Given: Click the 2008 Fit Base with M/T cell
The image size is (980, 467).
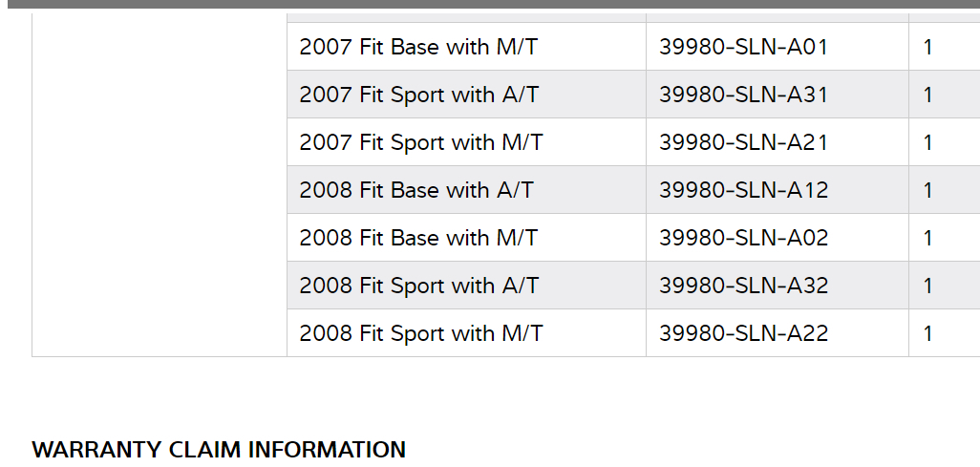Looking at the screenshot, I should coord(418,238).
